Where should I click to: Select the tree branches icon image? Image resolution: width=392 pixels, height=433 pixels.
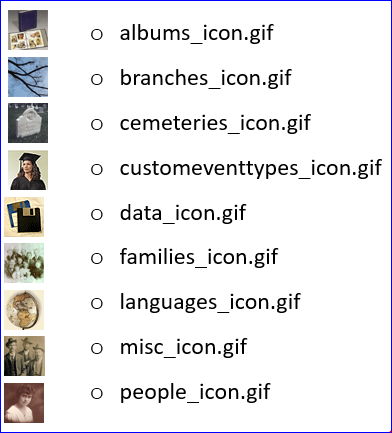28,77
